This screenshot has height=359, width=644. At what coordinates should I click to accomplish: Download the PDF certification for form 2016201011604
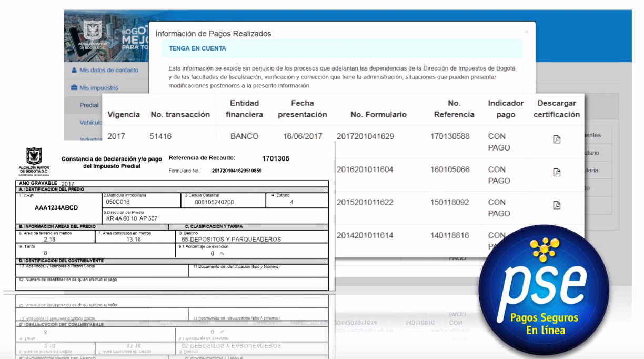coord(557,173)
